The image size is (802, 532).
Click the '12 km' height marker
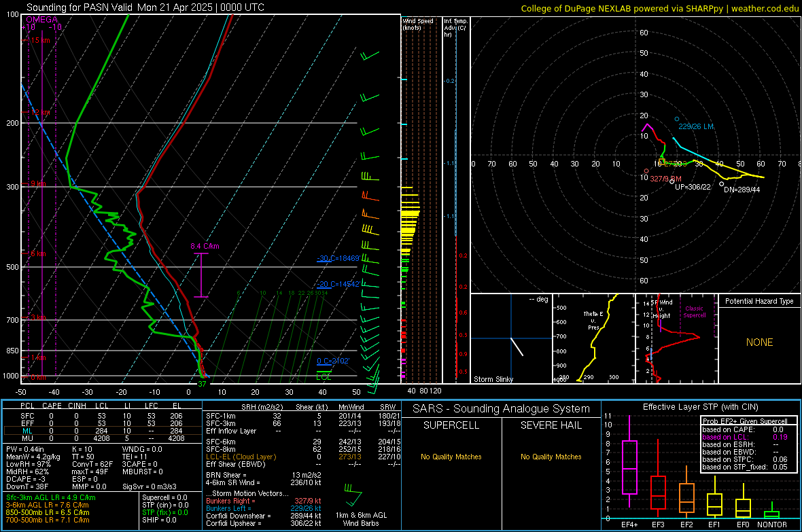click(40, 112)
